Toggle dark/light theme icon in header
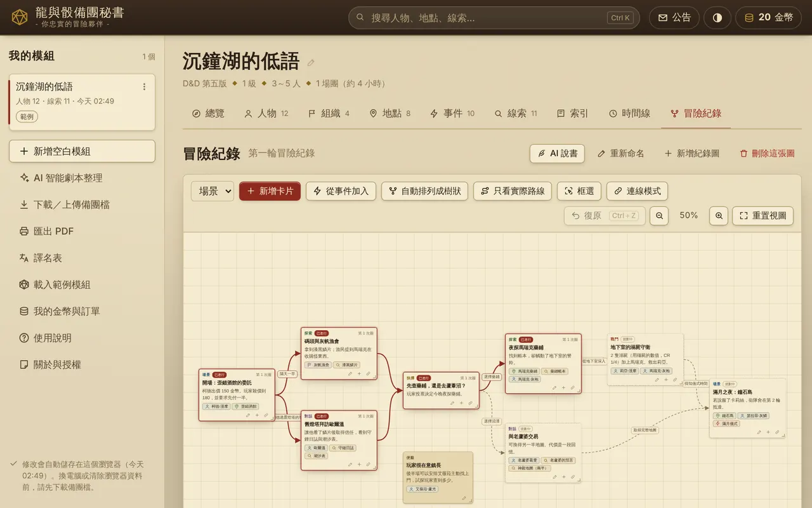This screenshot has width=812, height=508. (717, 18)
